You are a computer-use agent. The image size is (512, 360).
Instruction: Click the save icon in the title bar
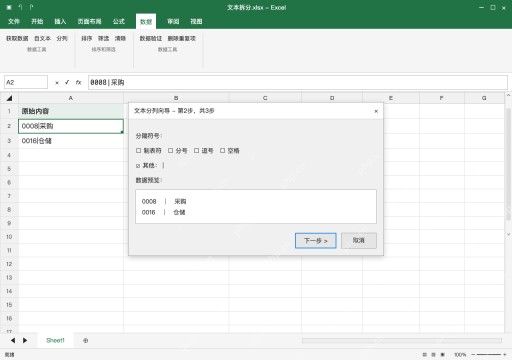(9, 7)
